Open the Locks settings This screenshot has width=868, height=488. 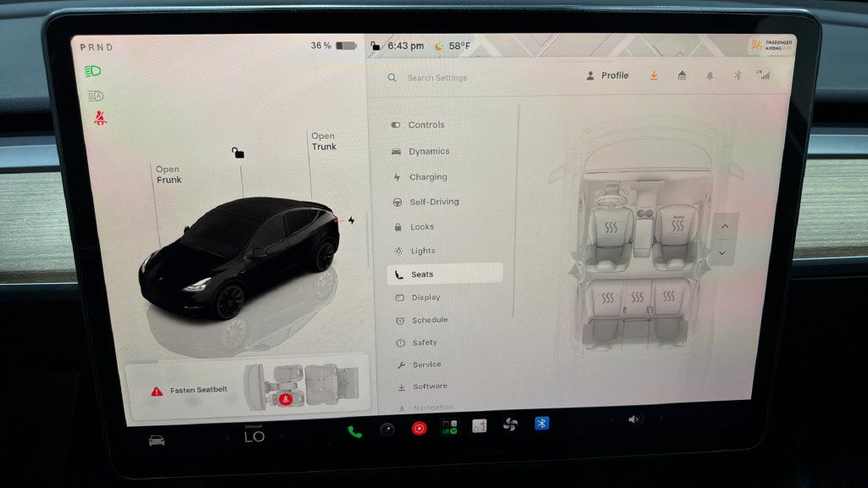tap(414, 227)
